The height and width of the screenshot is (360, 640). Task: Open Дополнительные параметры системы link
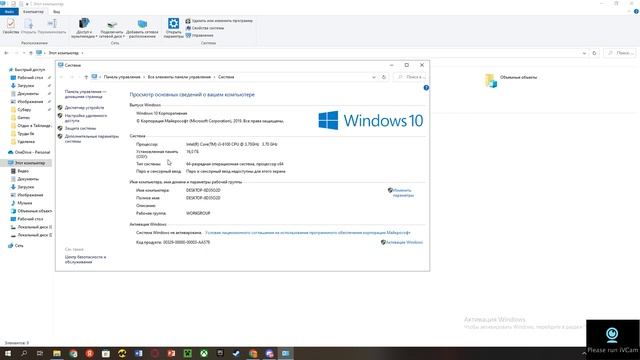click(91, 139)
